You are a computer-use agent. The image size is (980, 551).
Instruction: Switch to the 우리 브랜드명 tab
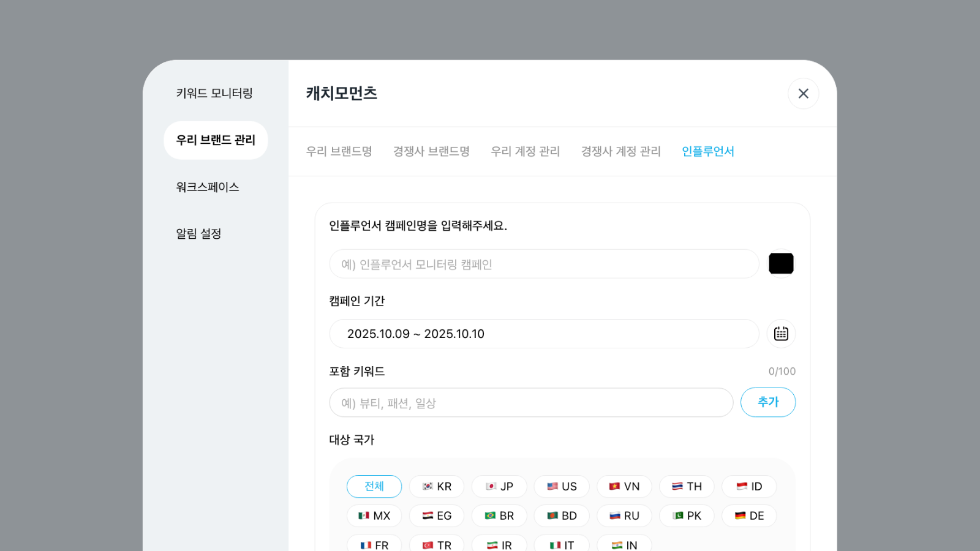[339, 151]
